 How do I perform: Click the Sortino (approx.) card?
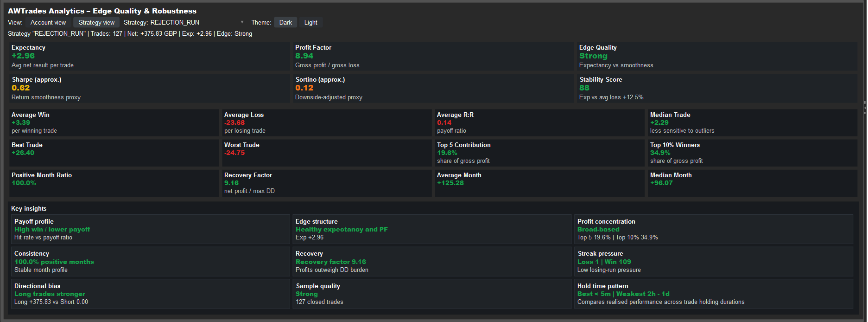click(x=433, y=88)
